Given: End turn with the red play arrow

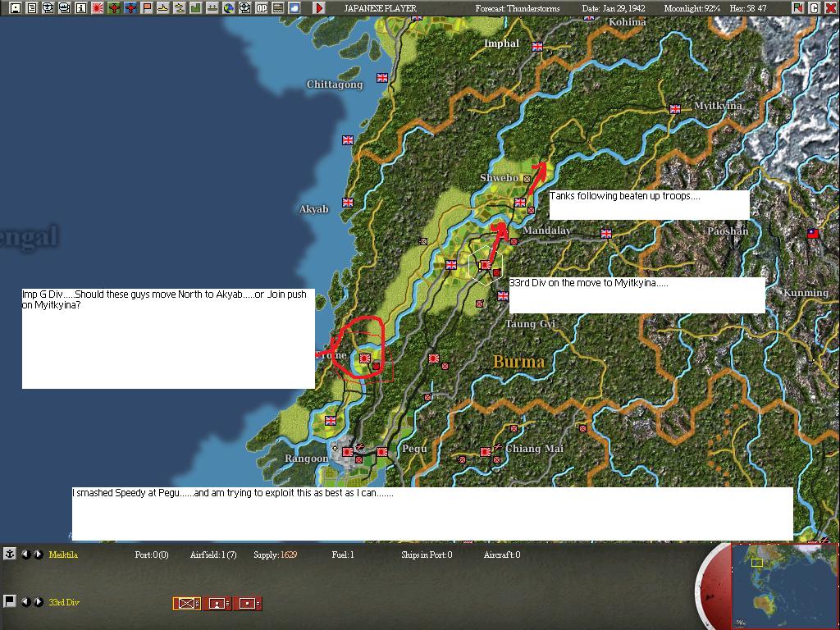Looking at the screenshot, I should point(319,8).
